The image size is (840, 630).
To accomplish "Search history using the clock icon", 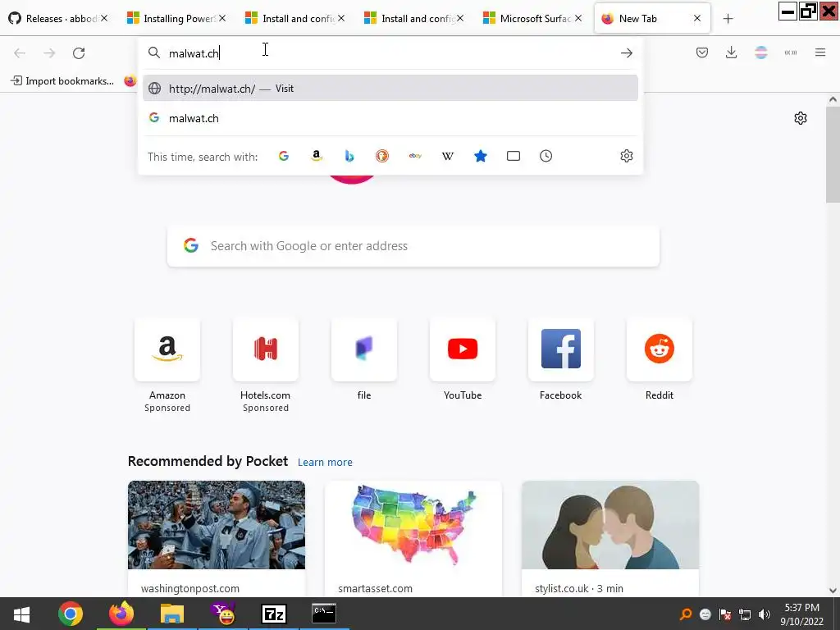I will click(546, 156).
